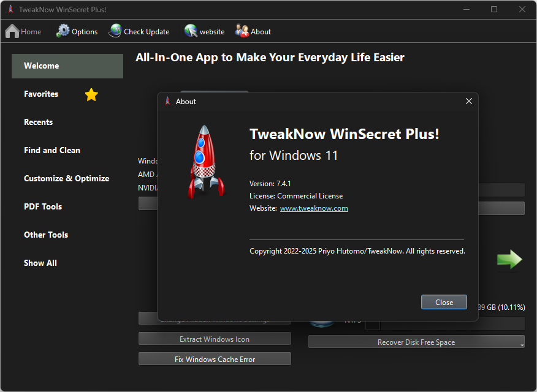Click Recover Disk Free Space button
Image resolution: width=537 pixels, height=392 pixels.
tap(416, 342)
